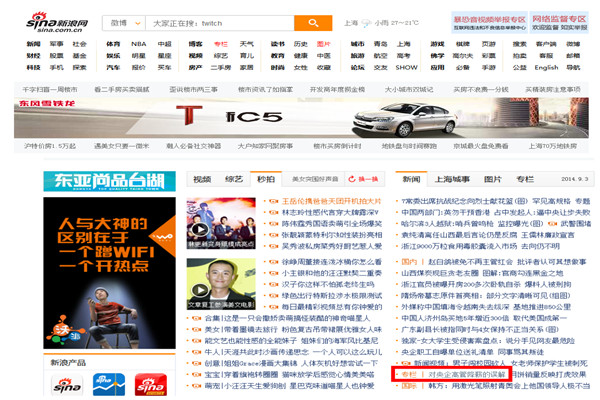This screenshot has width=600, height=400.
Task: Open the orange 王岳伦 video headline
Action: coord(331,201)
